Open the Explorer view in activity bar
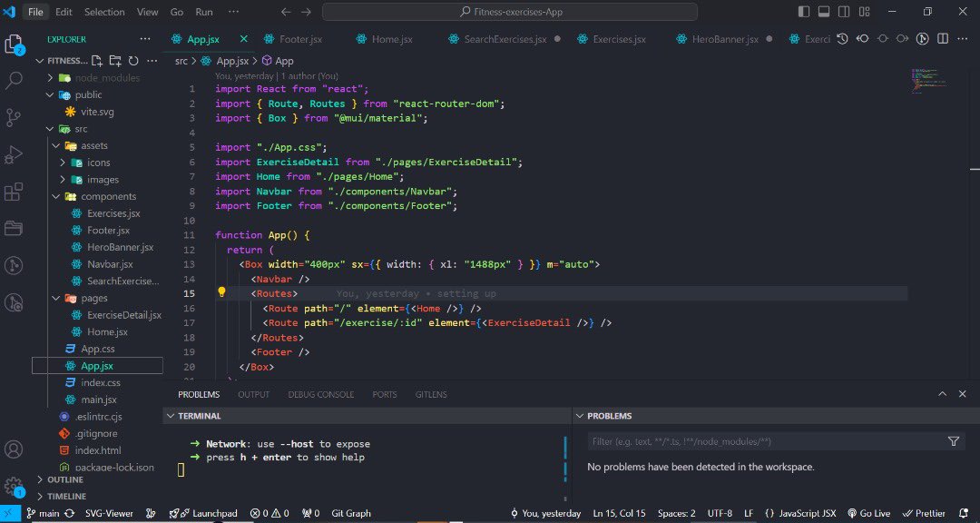The image size is (980, 523). (14, 44)
